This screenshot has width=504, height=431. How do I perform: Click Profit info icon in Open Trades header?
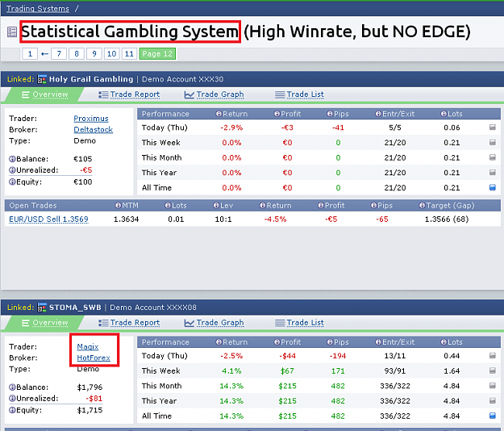(x=321, y=206)
